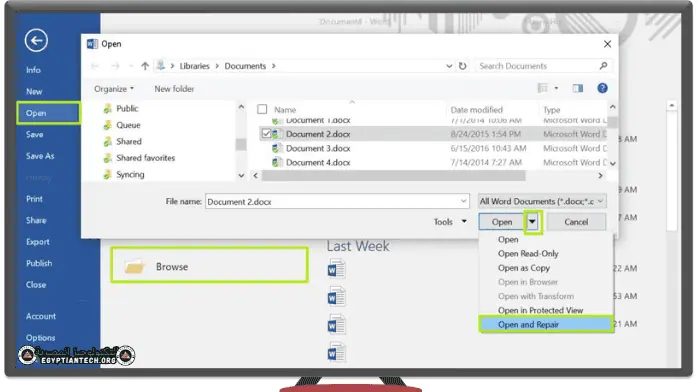Expand the chevron after Documents in path
The width and height of the screenshot is (698, 392).
(274, 66)
